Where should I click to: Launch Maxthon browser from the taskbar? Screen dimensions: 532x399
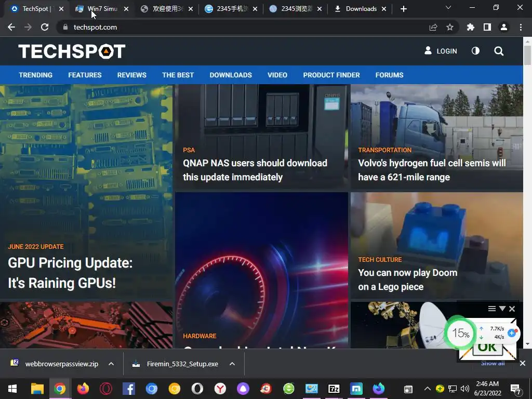(356, 389)
